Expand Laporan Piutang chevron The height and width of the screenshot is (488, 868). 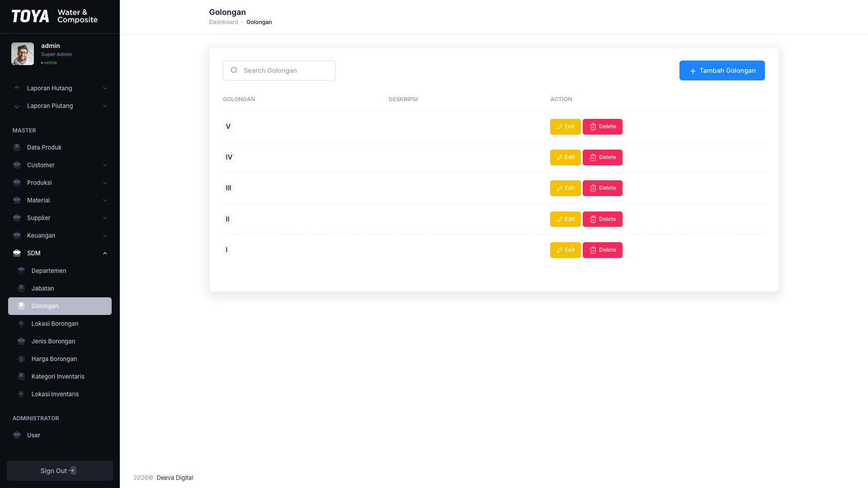pos(105,106)
